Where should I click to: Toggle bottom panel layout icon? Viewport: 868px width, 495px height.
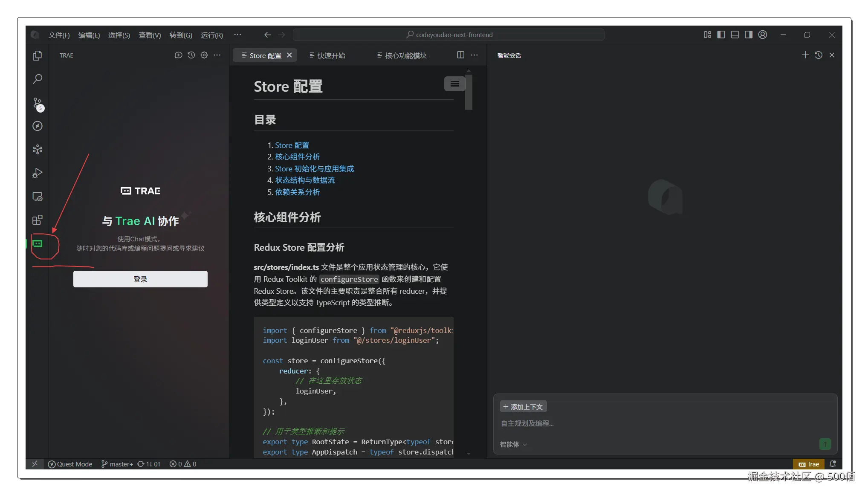735,35
